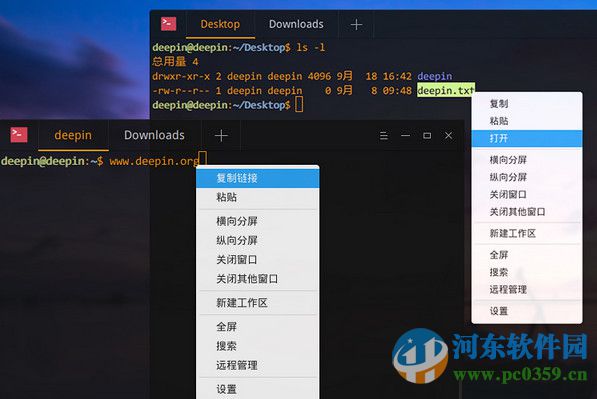Switch to Desktop tab in back terminal
The height and width of the screenshot is (399, 597).
coord(220,24)
